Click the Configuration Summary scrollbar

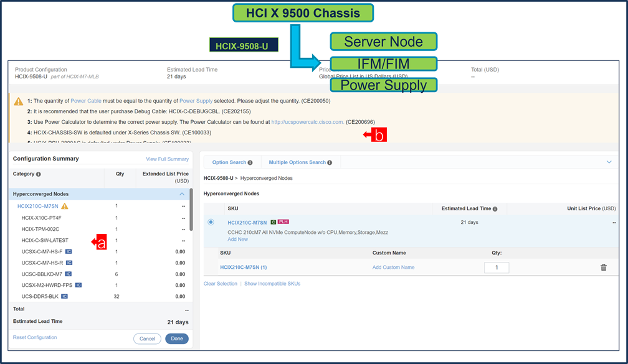191,210
